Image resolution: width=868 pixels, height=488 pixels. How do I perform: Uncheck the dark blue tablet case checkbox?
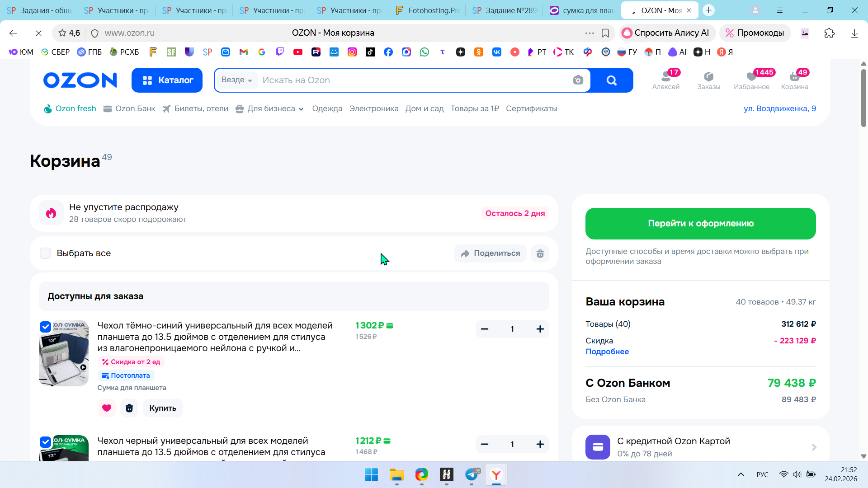point(46,327)
